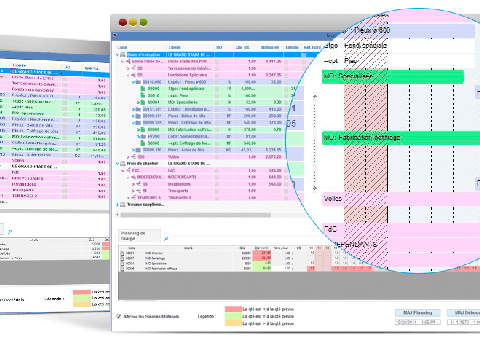Click the MAJ Planning button
The width and height of the screenshot is (480, 360).
(x=418, y=313)
